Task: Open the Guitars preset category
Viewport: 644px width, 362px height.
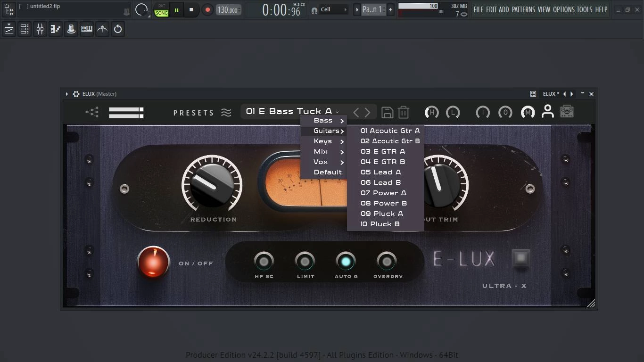Action: (324, 131)
